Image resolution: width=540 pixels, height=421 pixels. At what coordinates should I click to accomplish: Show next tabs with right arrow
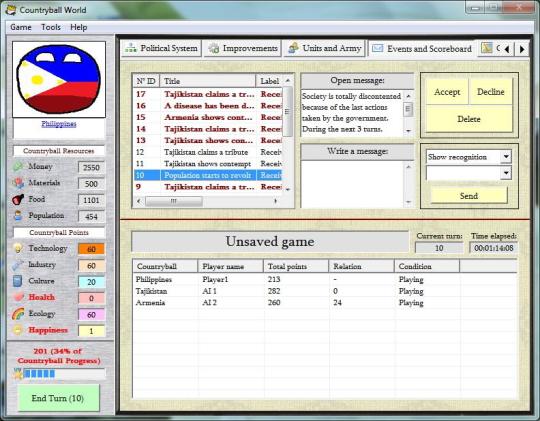(x=522, y=49)
